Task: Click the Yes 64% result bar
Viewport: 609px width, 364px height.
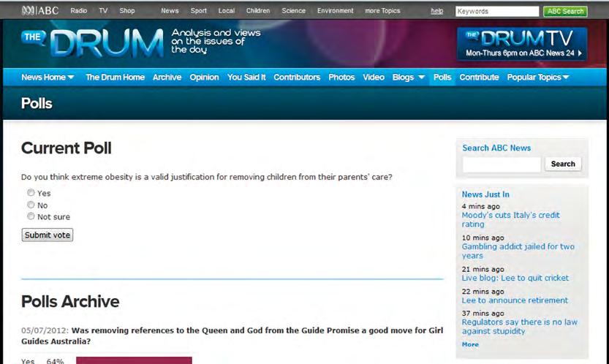Action: [x=134, y=360]
